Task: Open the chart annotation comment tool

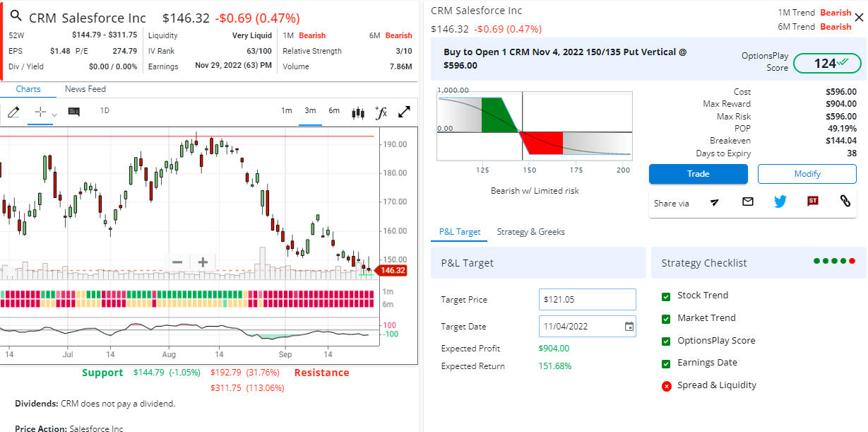Action: (73, 112)
